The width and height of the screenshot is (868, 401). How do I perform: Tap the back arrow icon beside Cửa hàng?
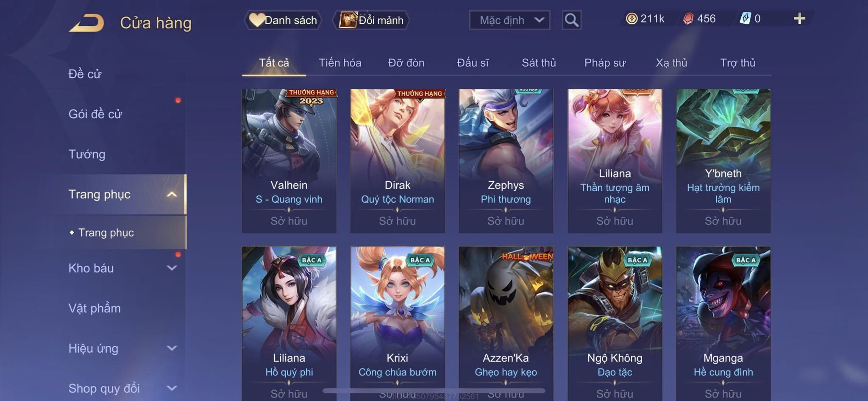(87, 22)
